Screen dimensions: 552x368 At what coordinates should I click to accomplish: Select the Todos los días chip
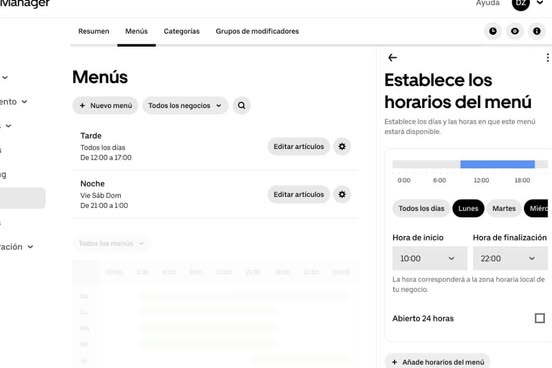[421, 208]
